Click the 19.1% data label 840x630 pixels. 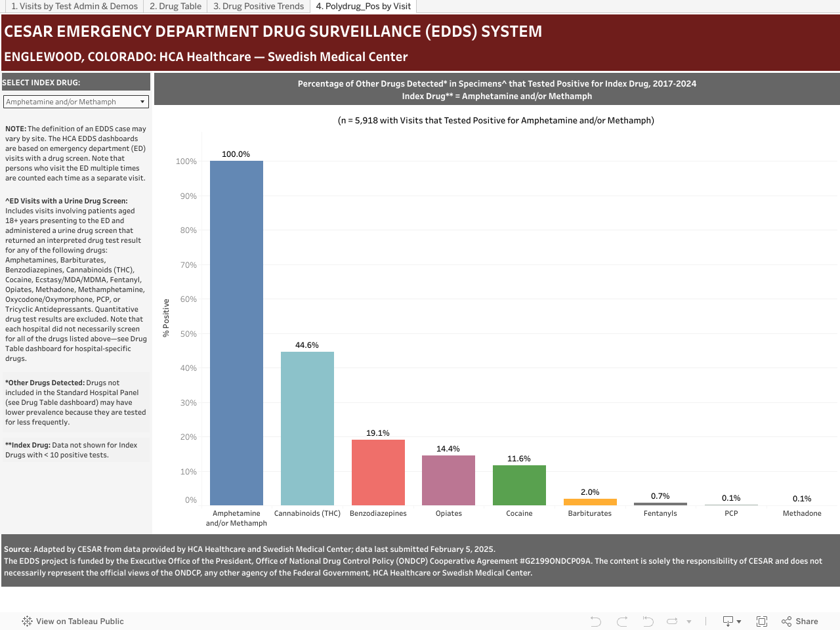[x=378, y=433]
